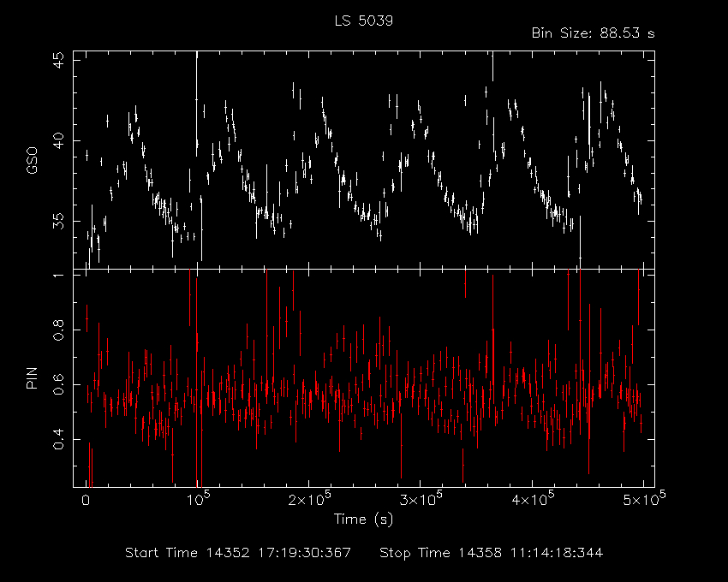The height and width of the screenshot is (582, 728).
Task: Click the "Time (s)" x-axis title
Action: click(363, 520)
